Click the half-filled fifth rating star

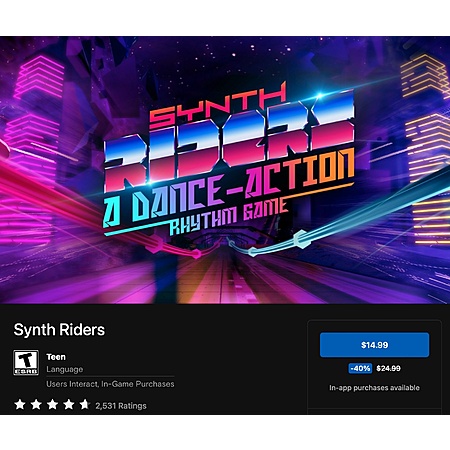pyautogui.click(x=85, y=405)
